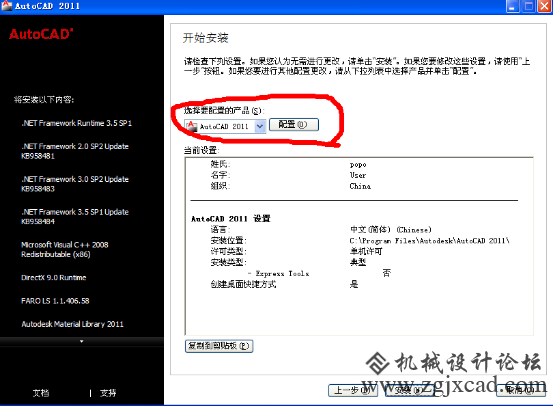554x406 pixels.
Task: Select .NET Framework 3.5 SP1 Update entry
Action: (75, 217)
